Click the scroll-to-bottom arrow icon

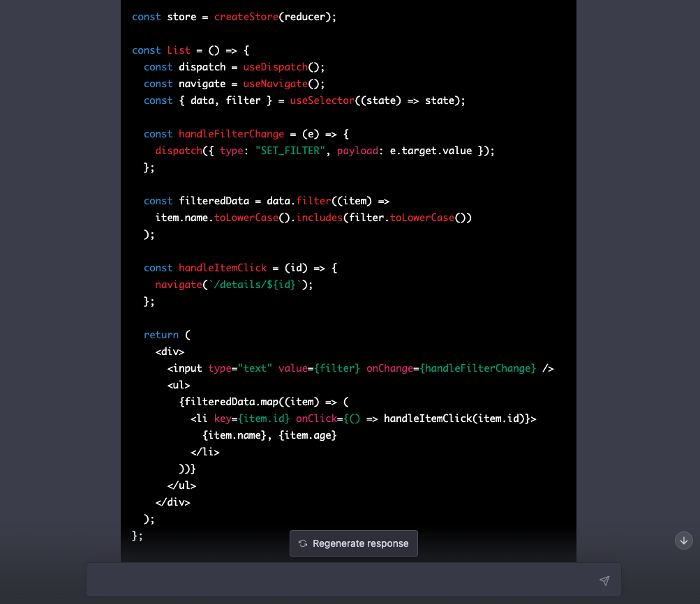(x=683, y=541)
